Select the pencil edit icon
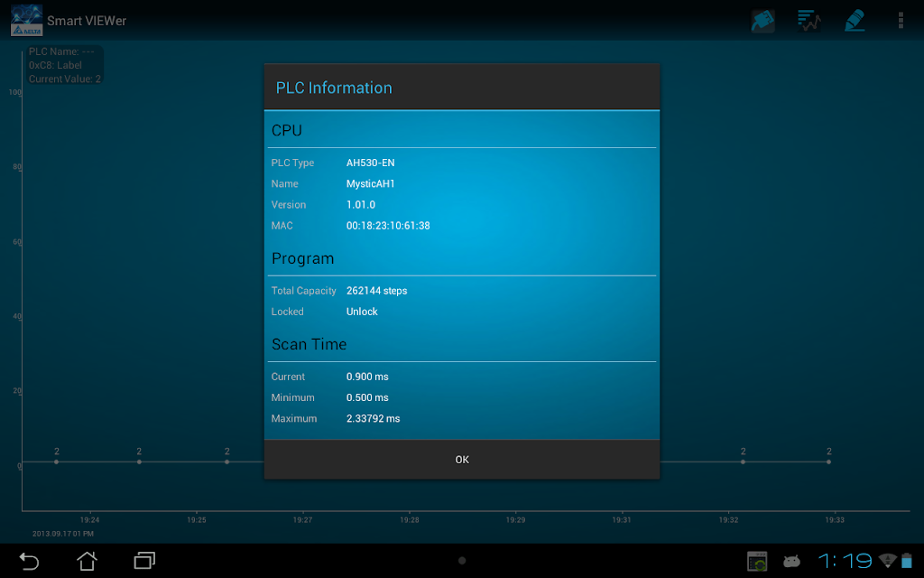 coord(855,21)
